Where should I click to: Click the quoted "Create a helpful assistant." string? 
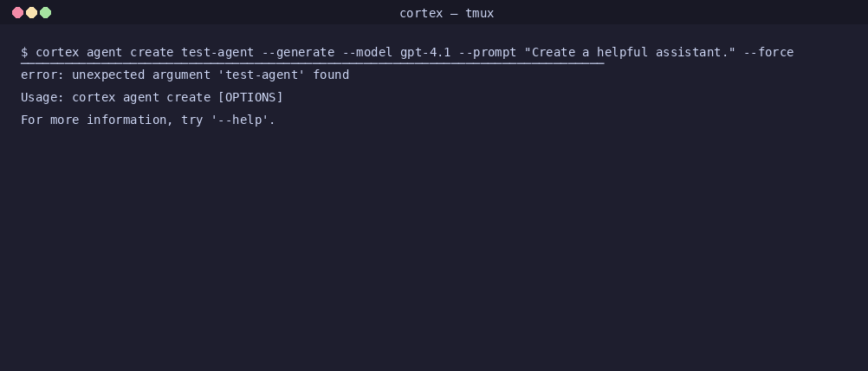click(x=630, y=52)
